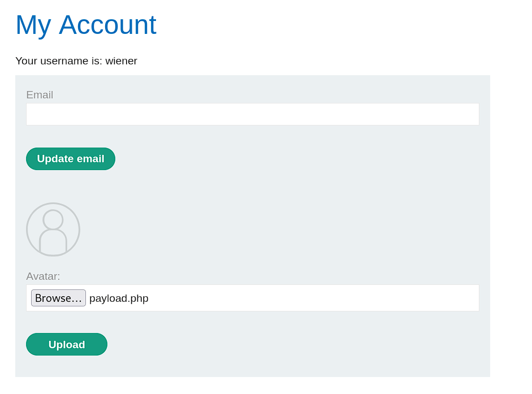Click the Email field label
This screenshot has height=394, width=532.
pyautogui.click(x=39, y=94)
